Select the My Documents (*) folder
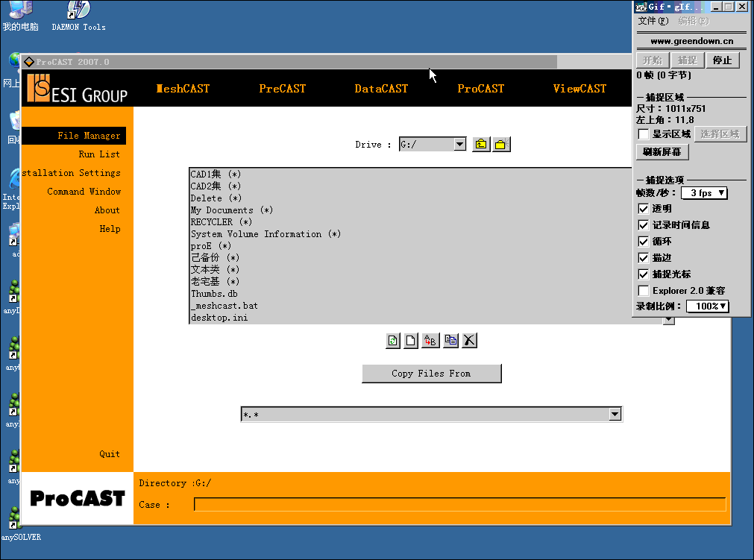The image size is (754, 560). [x=232, y=210]
